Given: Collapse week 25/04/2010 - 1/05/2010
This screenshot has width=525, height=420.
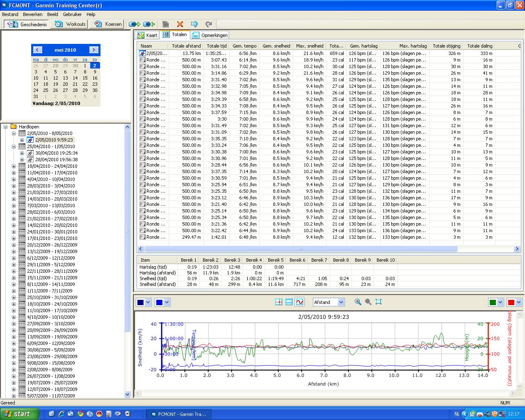Looking at the screenshot, I should click(14, 146).
